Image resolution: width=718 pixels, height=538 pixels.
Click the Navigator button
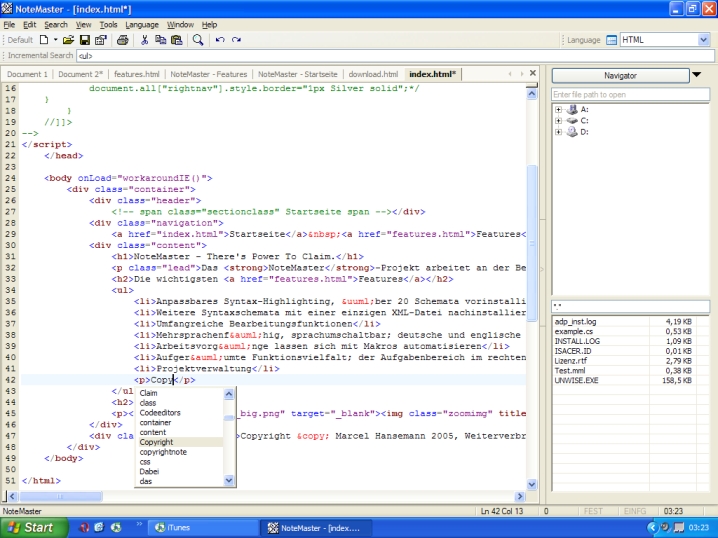tap(619, 75)
